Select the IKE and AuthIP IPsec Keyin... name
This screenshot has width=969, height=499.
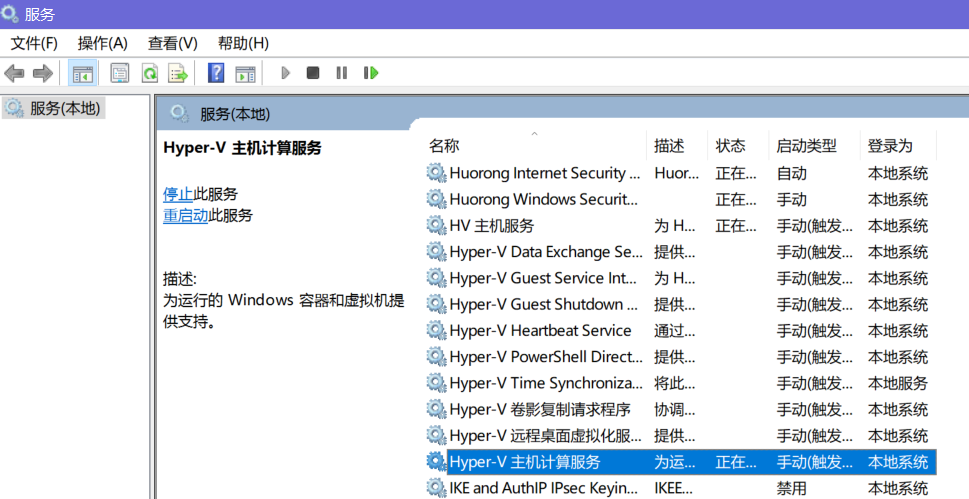pyautogui.click(x=543, y=488)
